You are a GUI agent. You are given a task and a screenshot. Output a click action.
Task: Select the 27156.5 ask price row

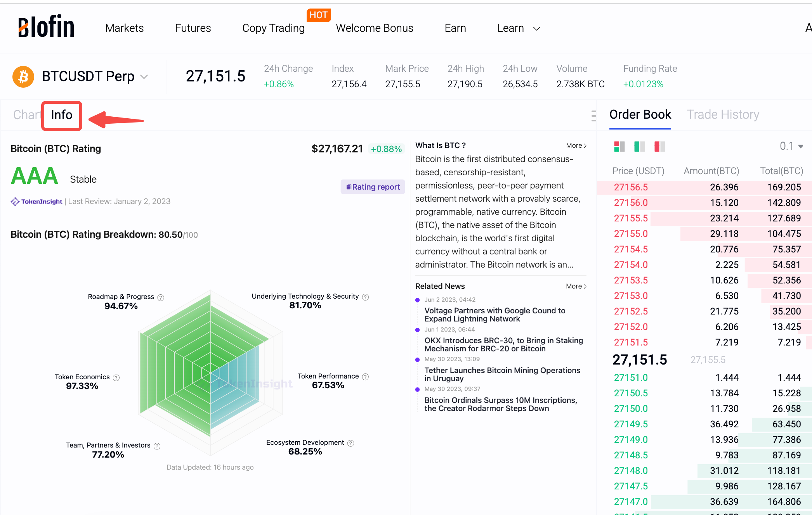[x=704, y=187]
